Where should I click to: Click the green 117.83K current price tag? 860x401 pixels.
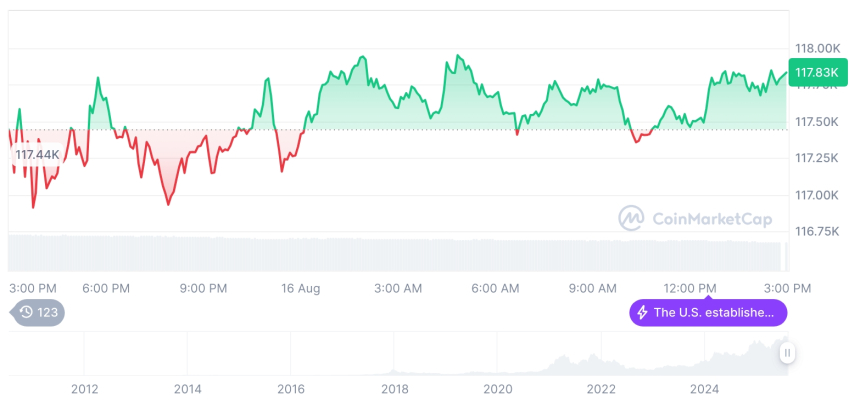pos(812,73)
